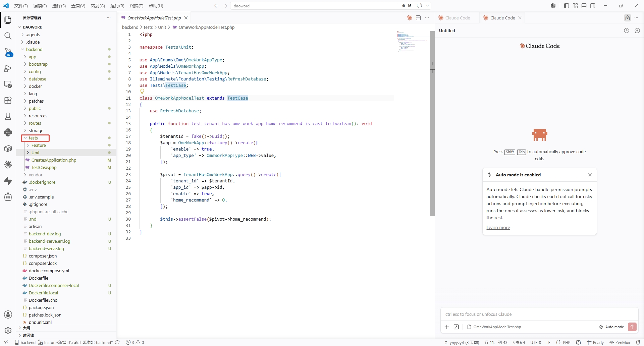Open Run and Debug view
Image resolution: width=644 pixels, height=346 pixels.
8,68
